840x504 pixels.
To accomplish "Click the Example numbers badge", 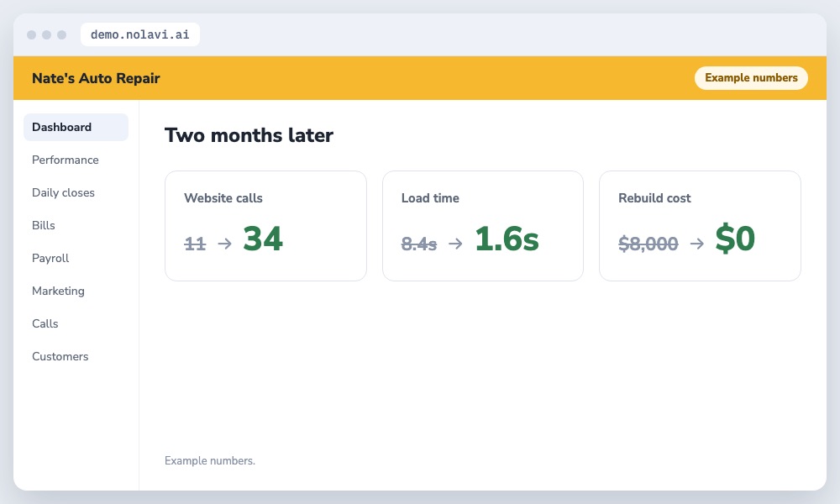I will (751, 77).
